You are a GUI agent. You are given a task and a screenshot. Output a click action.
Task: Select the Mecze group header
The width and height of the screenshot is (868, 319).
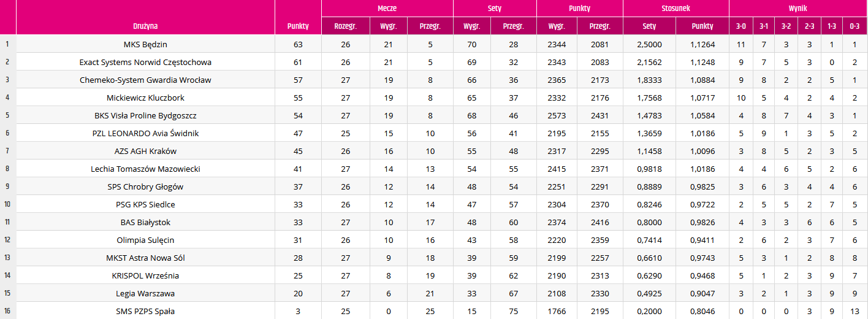coord(387,9)
